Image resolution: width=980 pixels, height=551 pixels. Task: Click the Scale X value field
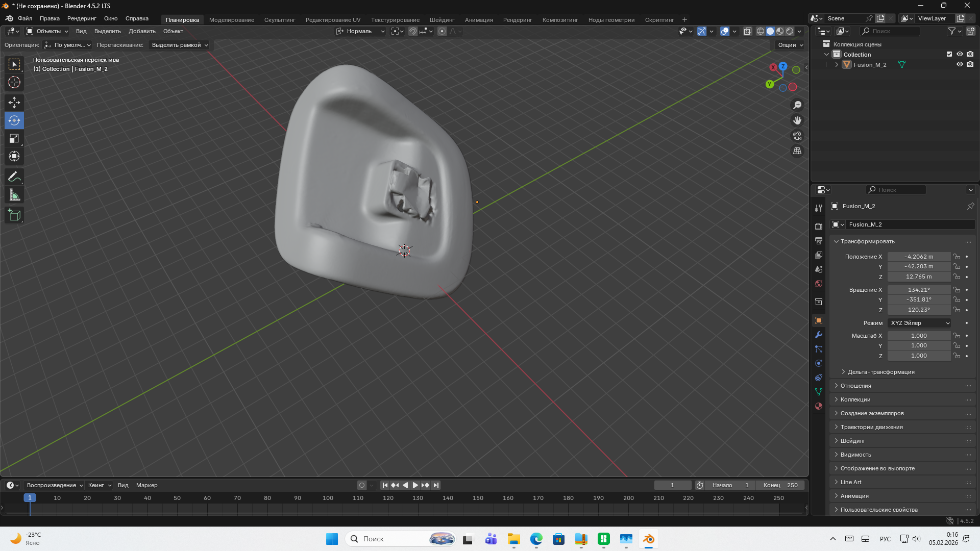[x=918, y=336]
